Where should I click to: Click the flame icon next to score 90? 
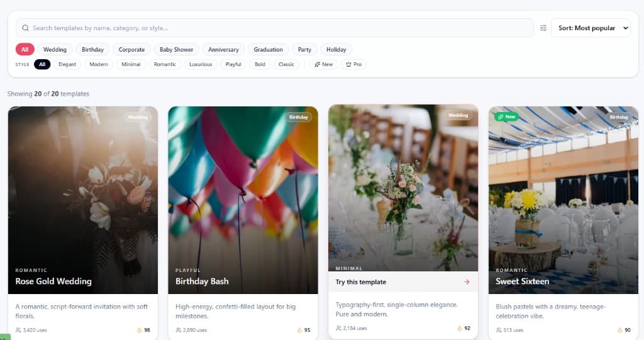tap(619, 330)
